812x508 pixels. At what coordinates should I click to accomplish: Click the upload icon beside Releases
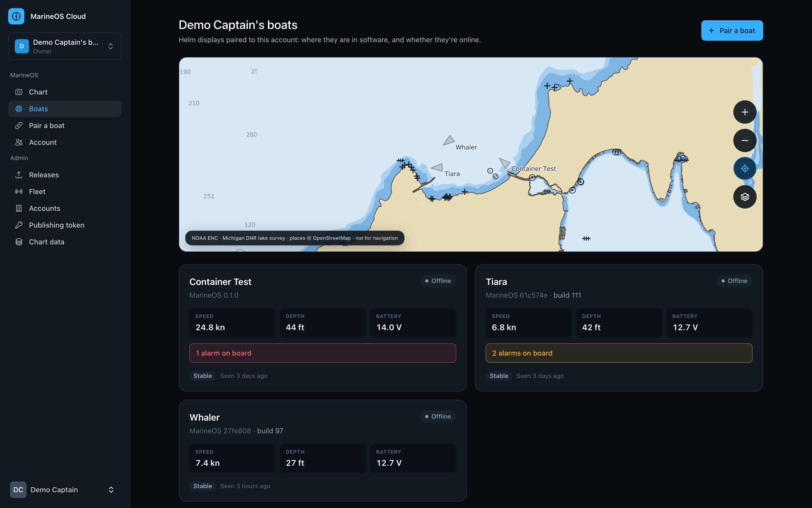19,175
